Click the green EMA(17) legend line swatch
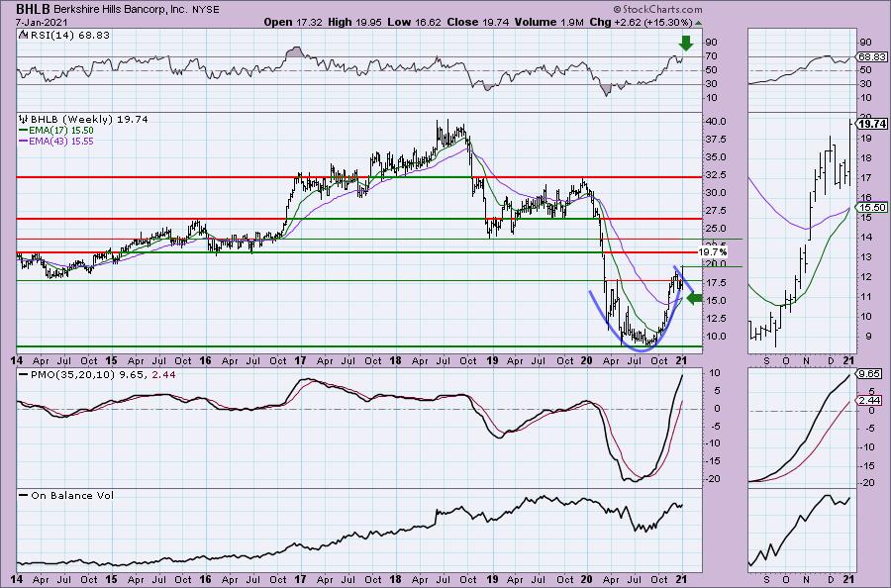Screen dimensions: 891x588 [24, 131]
